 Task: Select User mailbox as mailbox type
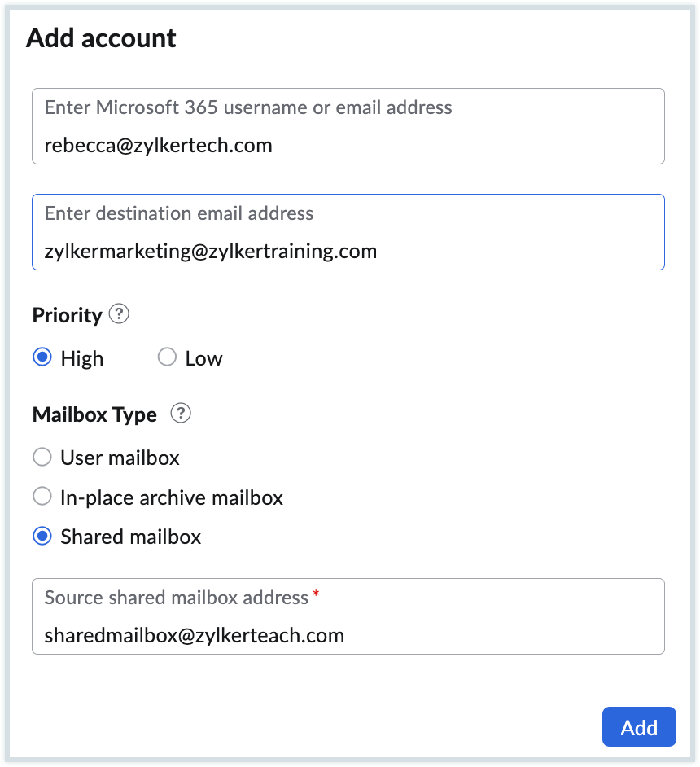coord(42,458)
